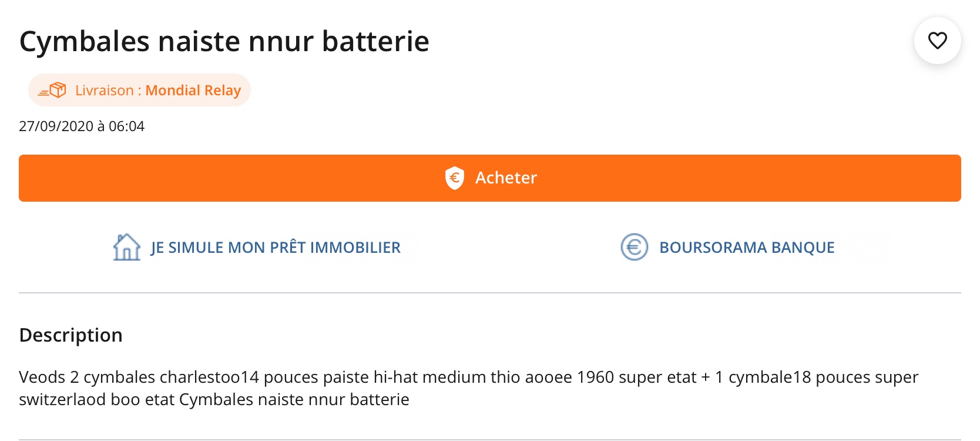Viewport: 980px width, 441px height.
Task: Click the posting date 27/09/2020
Action: 56,126
